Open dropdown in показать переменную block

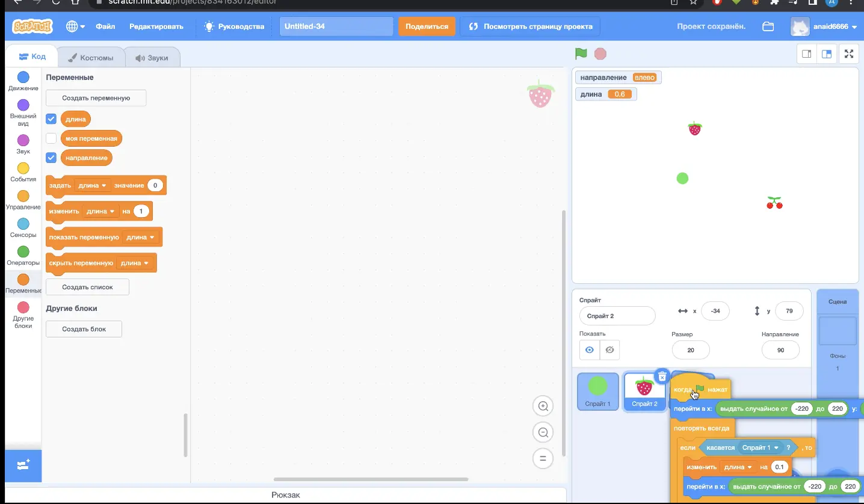(x=140, y=237)
